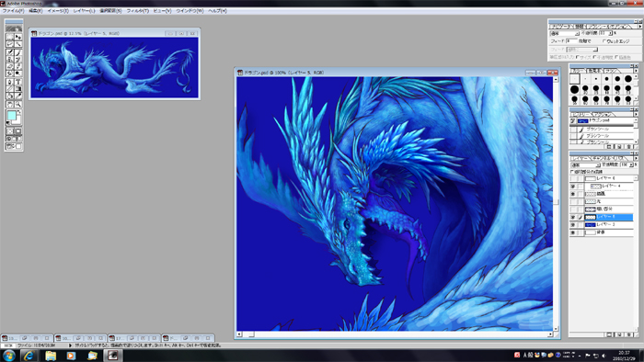Select the Eraser tool
644x362 pixels.
[x=10, y=66]
